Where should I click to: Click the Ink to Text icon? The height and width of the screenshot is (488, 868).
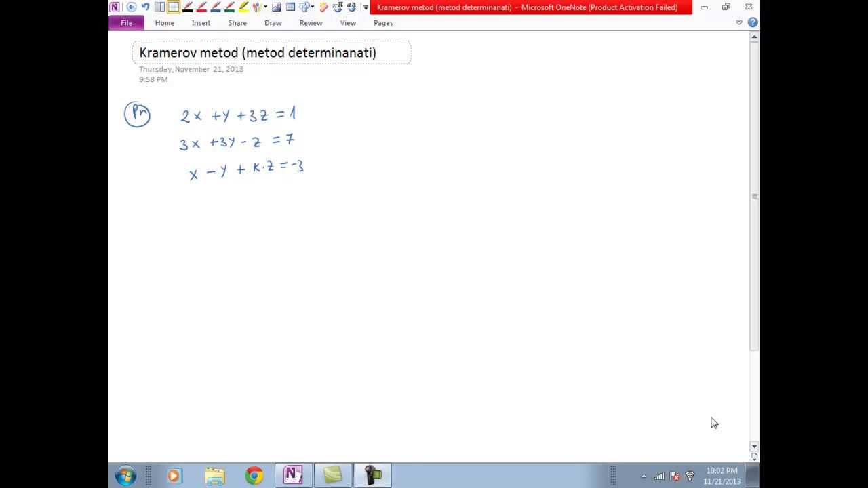[351, 7]
